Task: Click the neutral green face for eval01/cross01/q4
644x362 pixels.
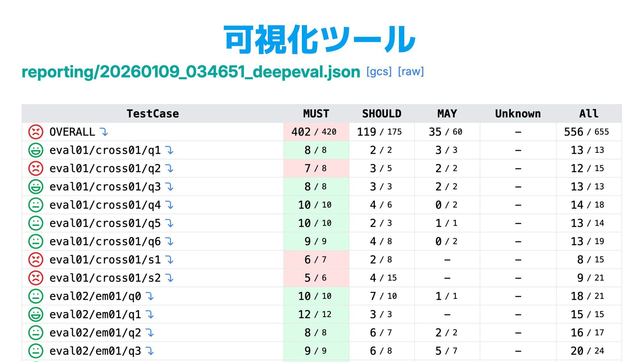Action: 36,205
